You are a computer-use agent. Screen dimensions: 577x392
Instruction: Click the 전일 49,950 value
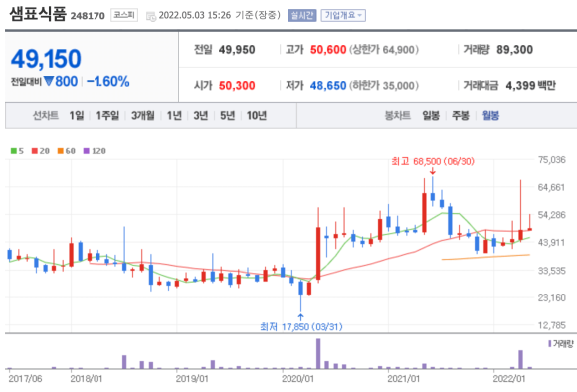pos(237,50)
